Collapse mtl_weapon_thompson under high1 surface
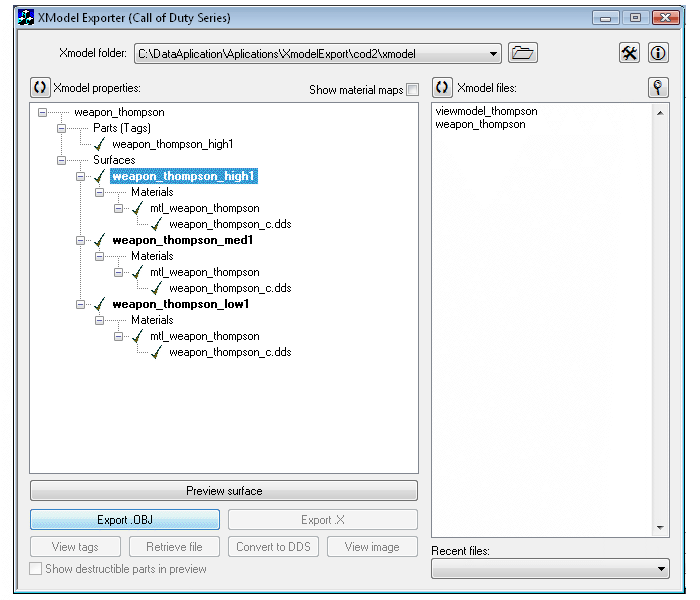This screenshot has width=700, height=600. [x=118, y=208]
